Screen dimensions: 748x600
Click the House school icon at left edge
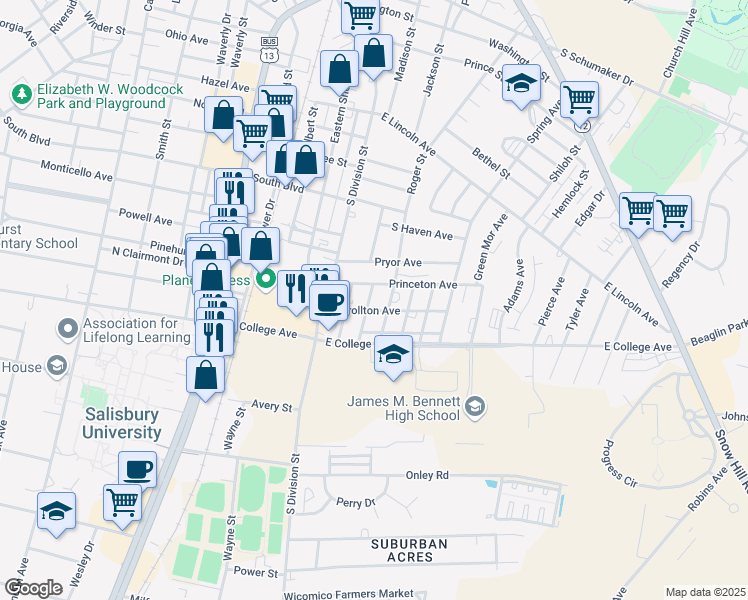(x=57, y=366)
